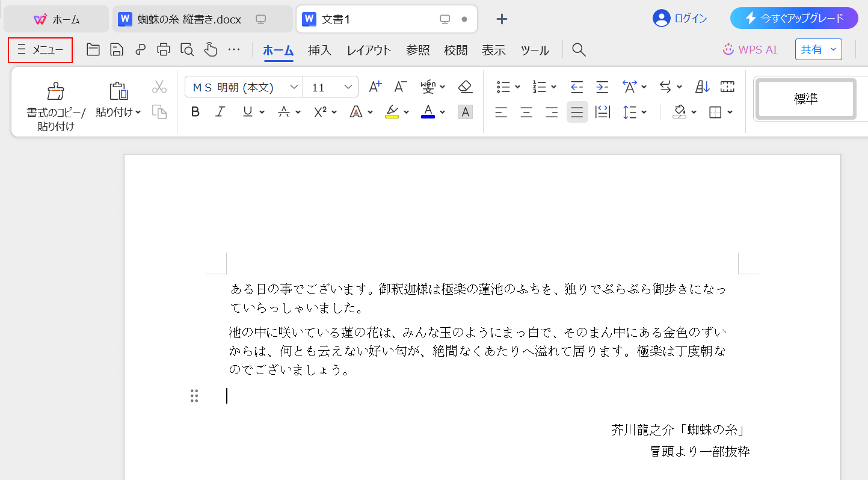Switch to the 参照 ribbon tab
Image resolution: width=868 pixels, height=480 pixels.
click(x=418, y=51)
